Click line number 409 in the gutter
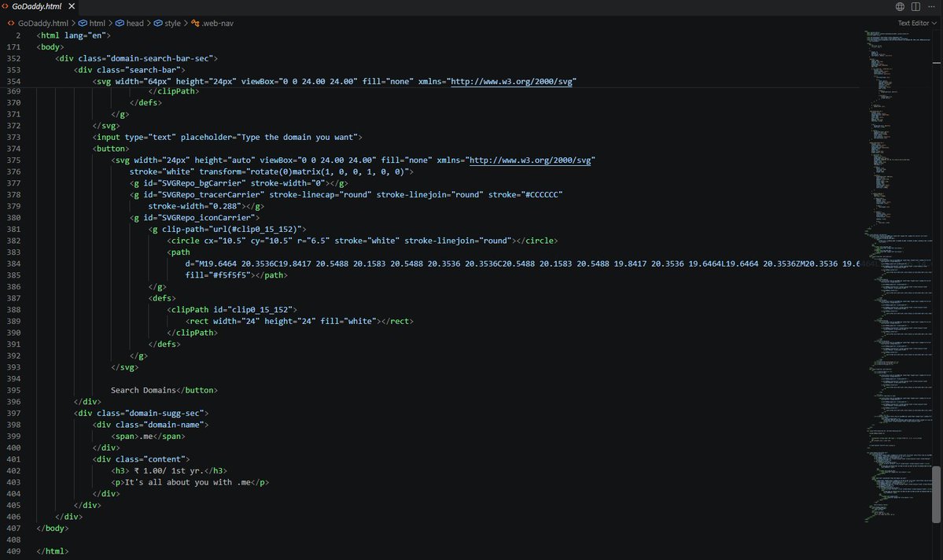The image size is (943, 560). tap(13, 551)
